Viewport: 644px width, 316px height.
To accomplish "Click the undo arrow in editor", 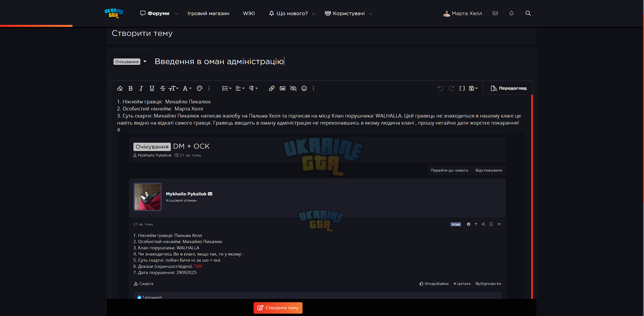I will coord(441,88).
